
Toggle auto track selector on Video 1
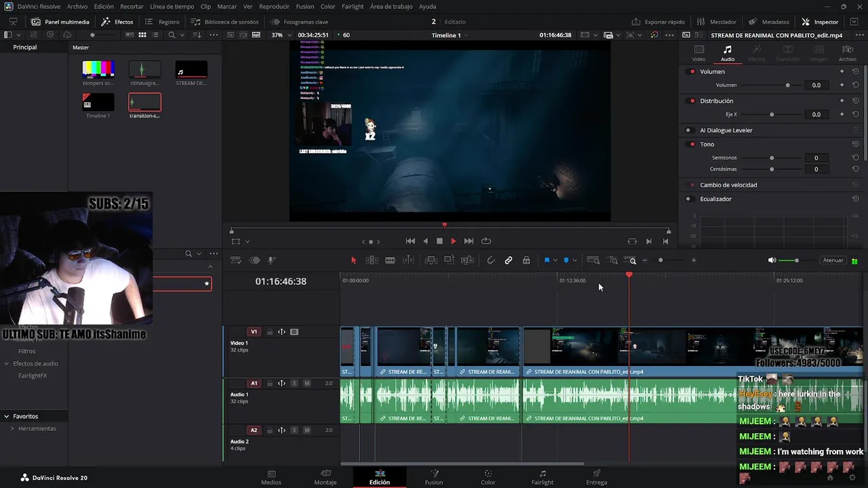coord(281,332)
